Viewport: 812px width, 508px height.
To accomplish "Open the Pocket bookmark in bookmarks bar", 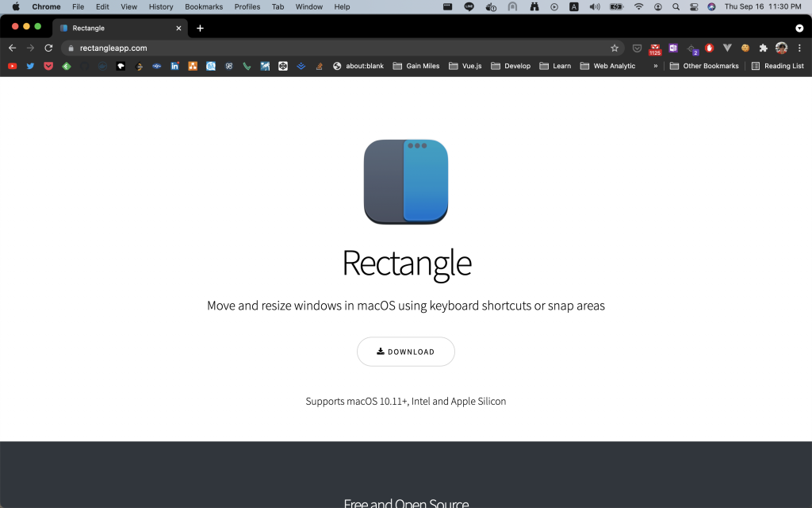I will (48, 66).
